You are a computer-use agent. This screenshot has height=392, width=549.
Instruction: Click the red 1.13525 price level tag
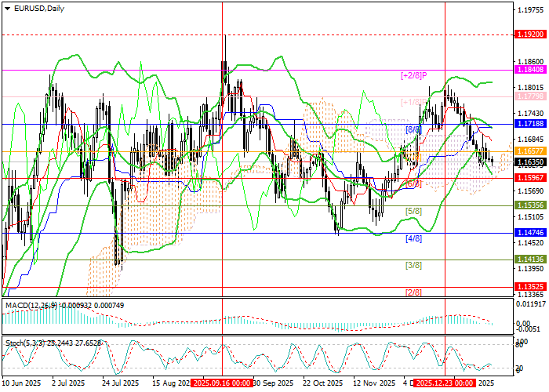click(530, 287)
